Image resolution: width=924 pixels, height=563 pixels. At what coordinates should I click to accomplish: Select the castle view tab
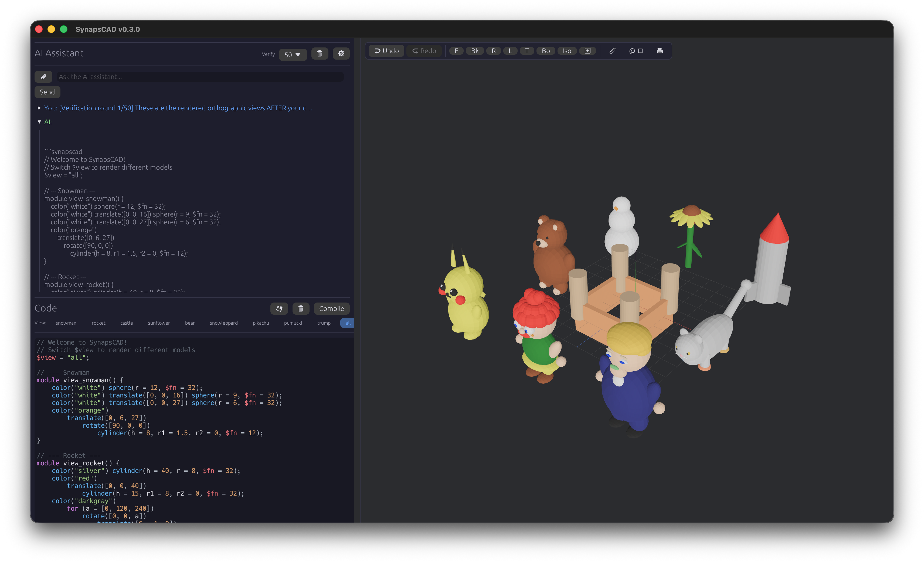[x=127, y=323]
